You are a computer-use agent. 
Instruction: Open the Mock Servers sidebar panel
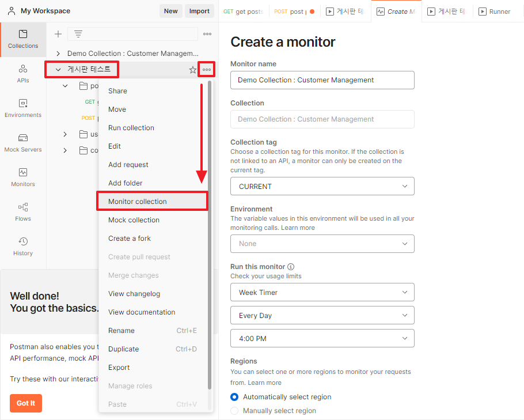click(23, 143)
